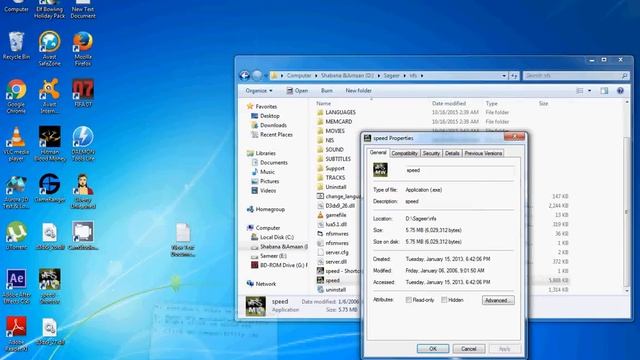The width and height of the screenshot is (640, 360).
Task: Select the General tab
Action: click(378, 153)
